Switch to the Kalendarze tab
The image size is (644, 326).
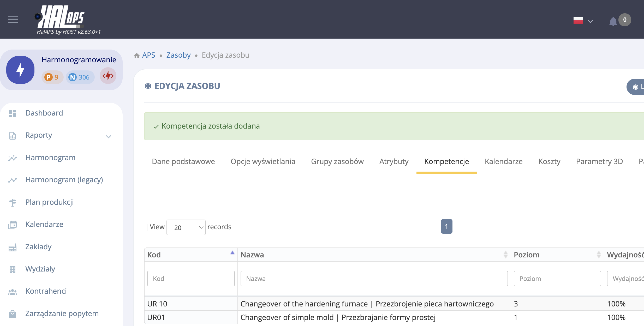point(503,161)
